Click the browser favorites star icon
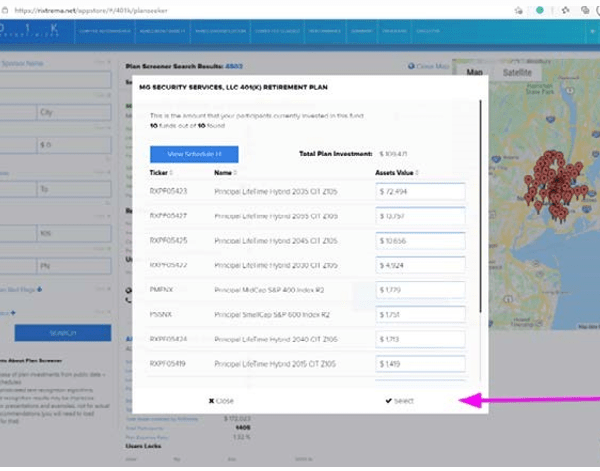The image size is (600, 471). coord(520,9)
